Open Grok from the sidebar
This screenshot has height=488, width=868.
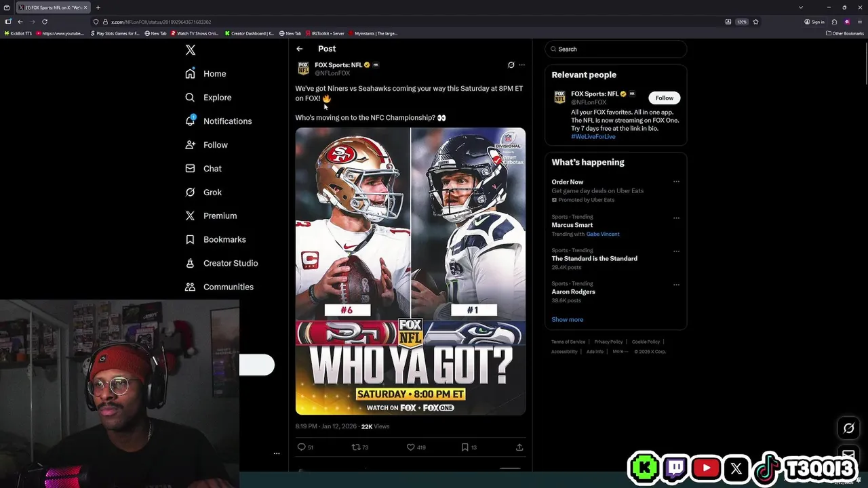pos(203,192)
